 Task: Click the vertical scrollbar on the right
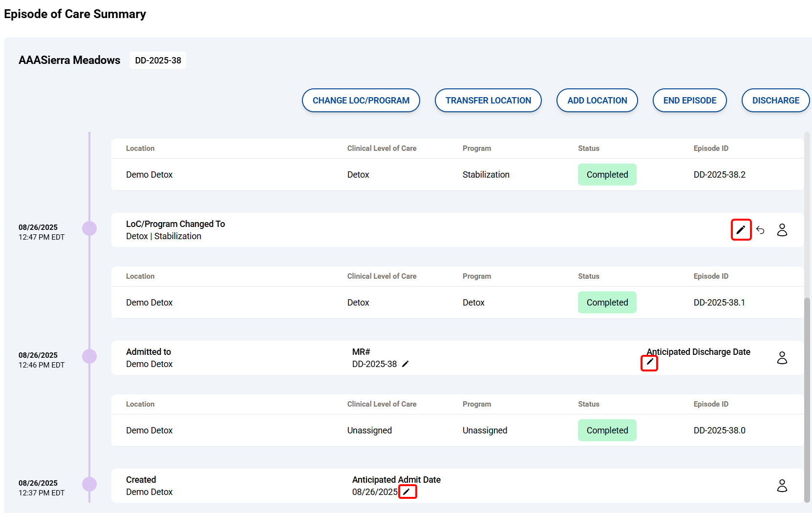pyautogui.click(x=807, y=390)
